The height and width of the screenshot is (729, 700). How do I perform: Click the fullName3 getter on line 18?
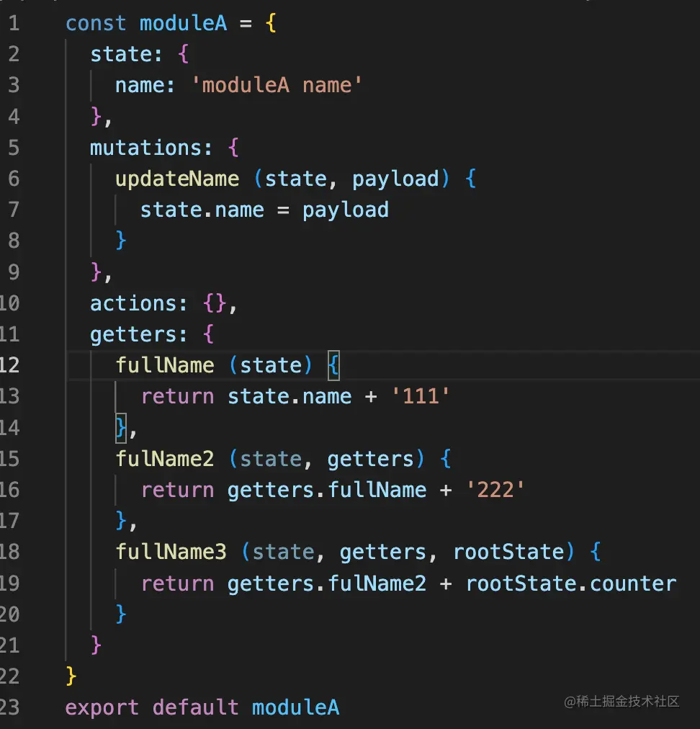[x=171, y=553]
